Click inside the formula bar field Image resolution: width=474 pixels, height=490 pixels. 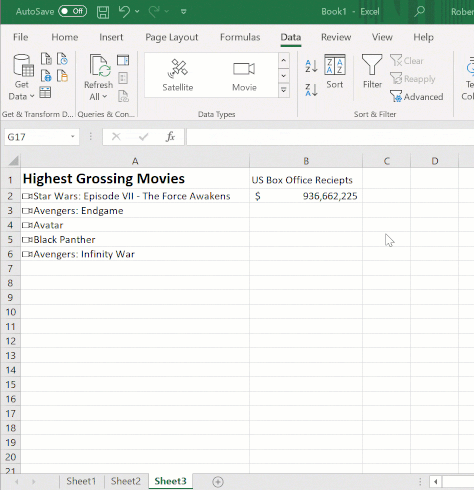[x=330, y=137]
